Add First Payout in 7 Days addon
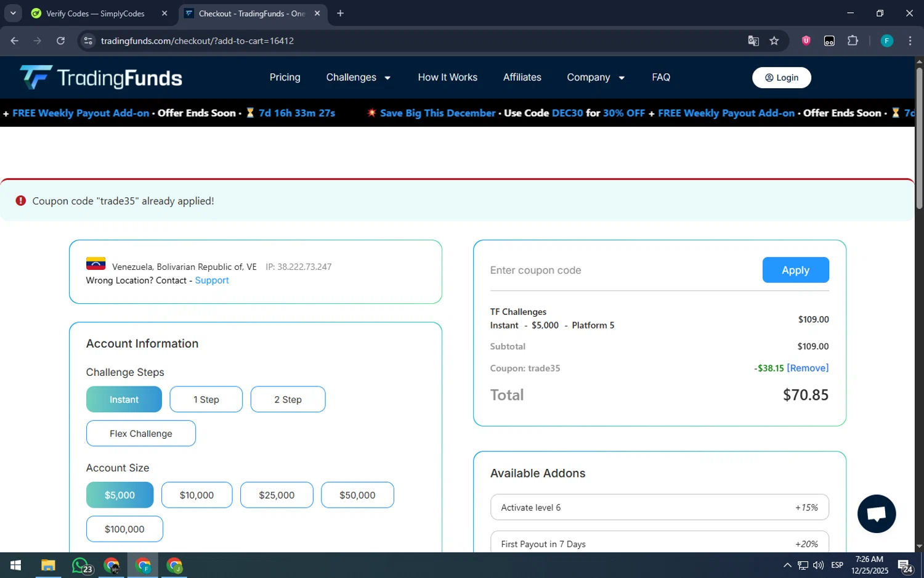The width and height of the screenshot is (924, 578). (659, 542)
